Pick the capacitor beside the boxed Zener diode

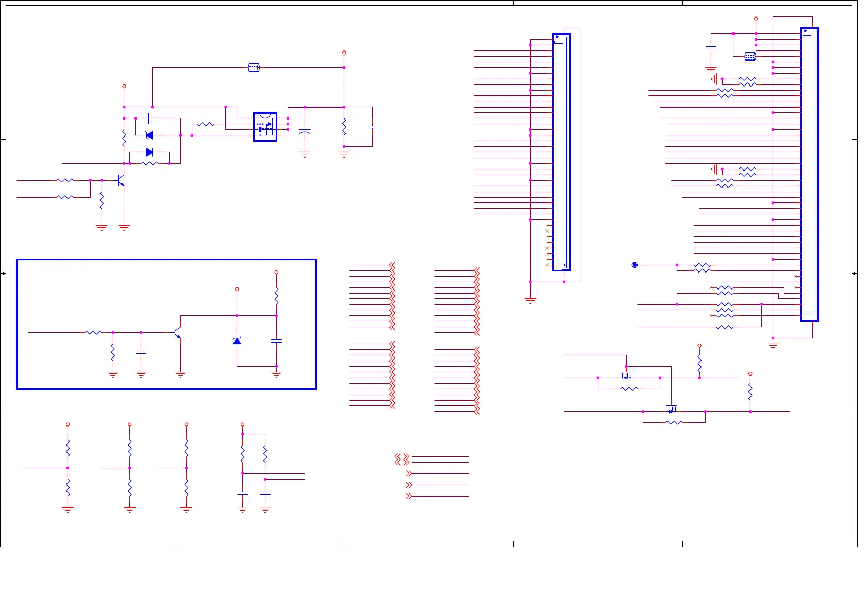tap(276, 341)
